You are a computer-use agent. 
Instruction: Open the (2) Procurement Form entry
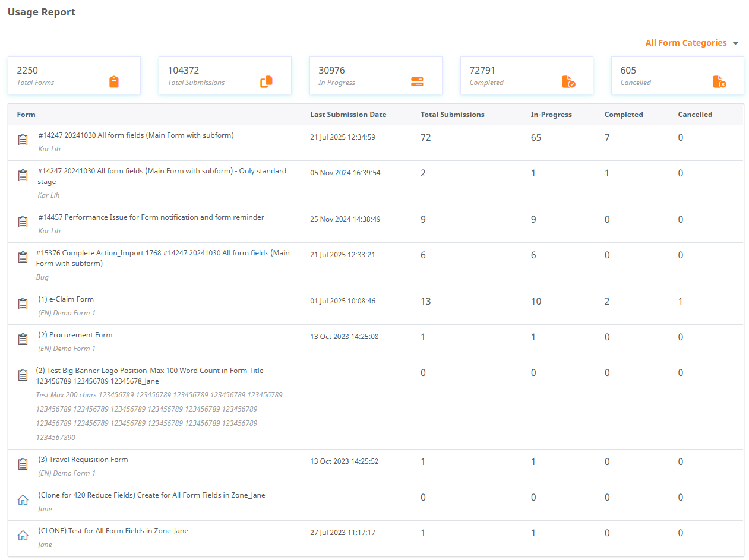(x=75, y=335)
